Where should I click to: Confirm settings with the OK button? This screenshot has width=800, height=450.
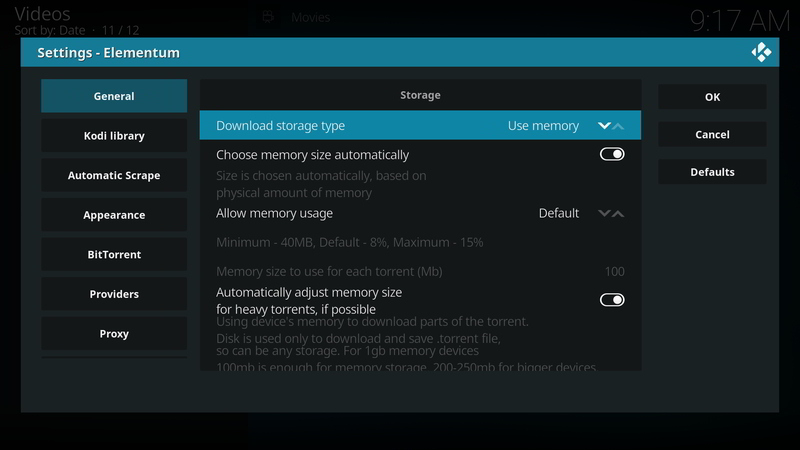coord(712,97)
